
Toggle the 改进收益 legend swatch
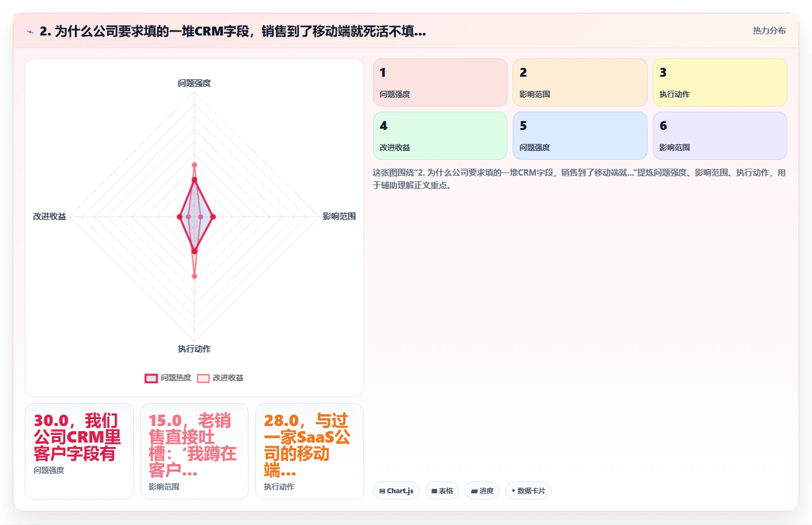[203, 378]
